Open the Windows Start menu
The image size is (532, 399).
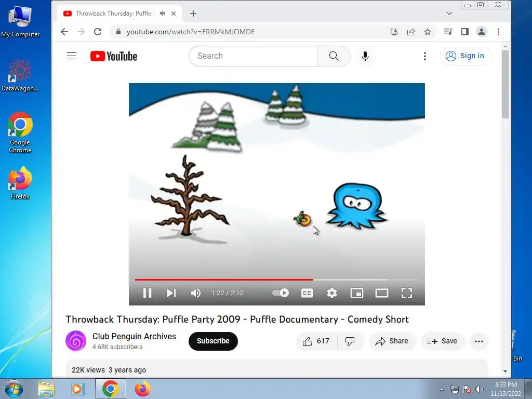tap(14, 389)
